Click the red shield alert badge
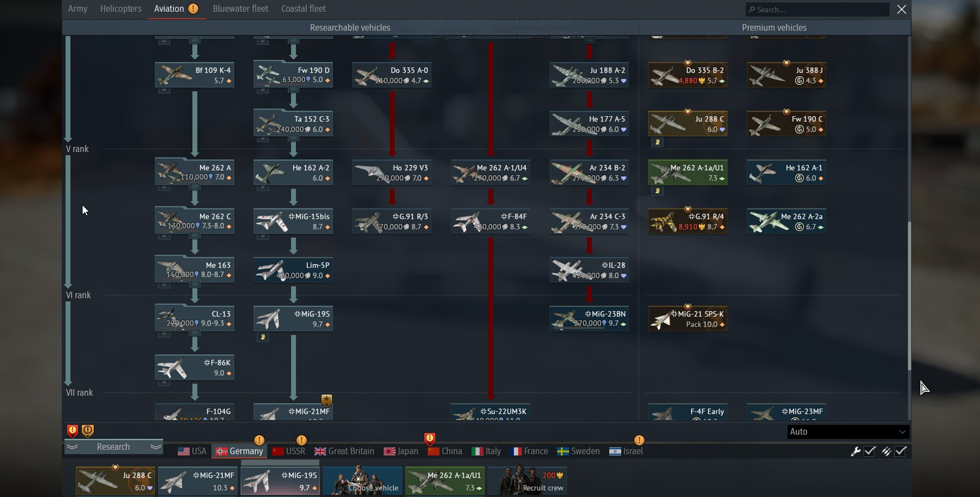 pyautogui.click(x=73, y=431)
